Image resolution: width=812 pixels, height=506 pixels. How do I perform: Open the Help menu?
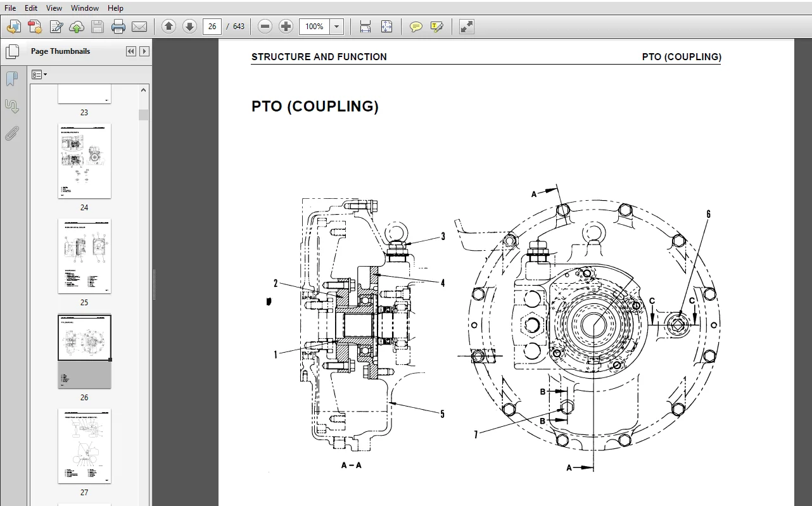tap(115, 8)
